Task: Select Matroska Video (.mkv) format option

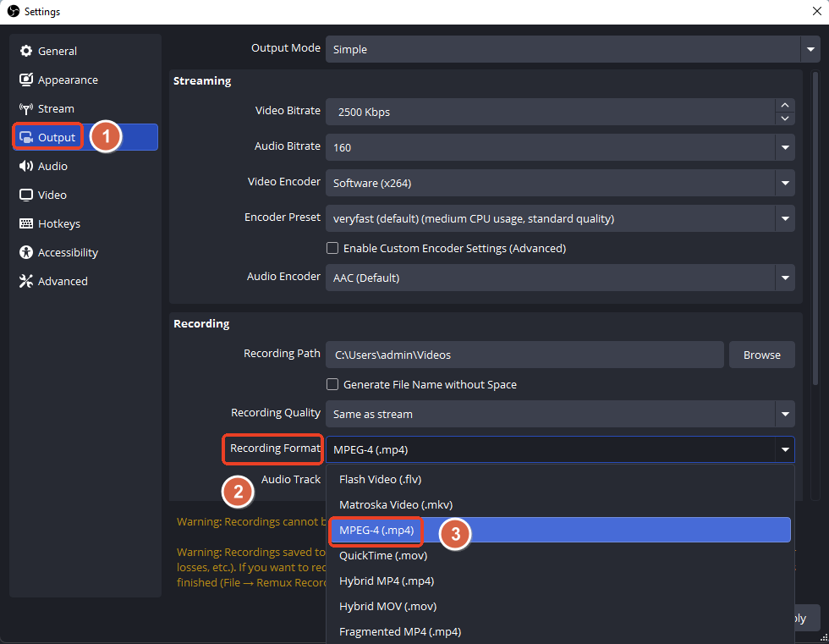Action: tap(389, 504)
